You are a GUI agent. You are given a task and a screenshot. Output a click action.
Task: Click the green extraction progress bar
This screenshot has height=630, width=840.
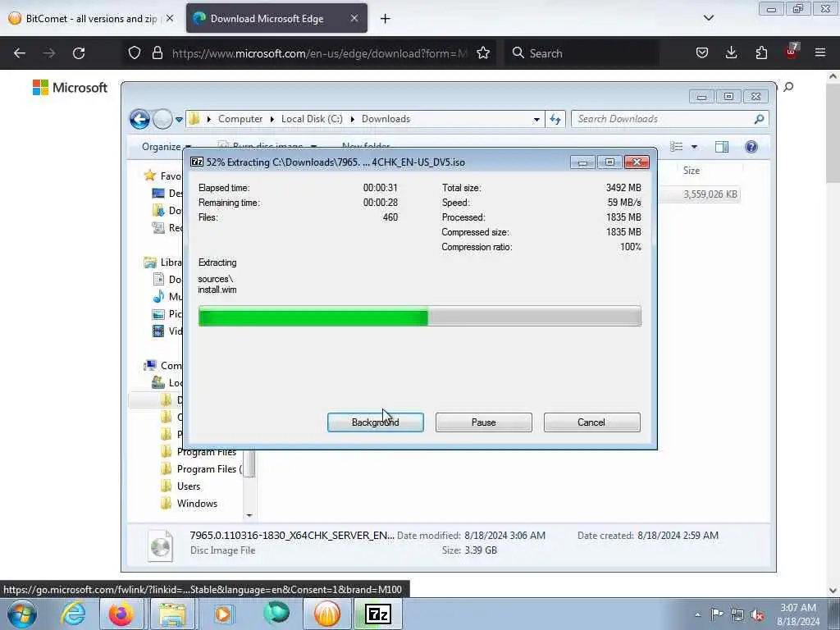(x=419, y=316)
